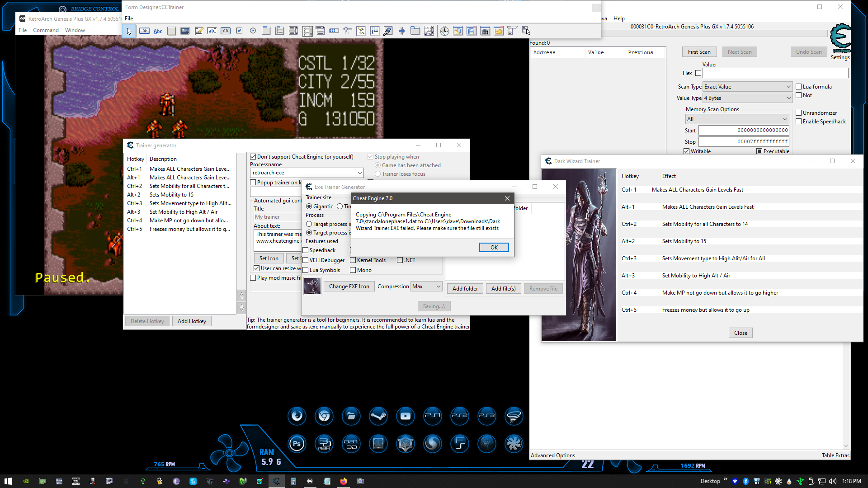
Task: Select the Button component in Form Designer toolbar
Action: click(x=145, y=31)
